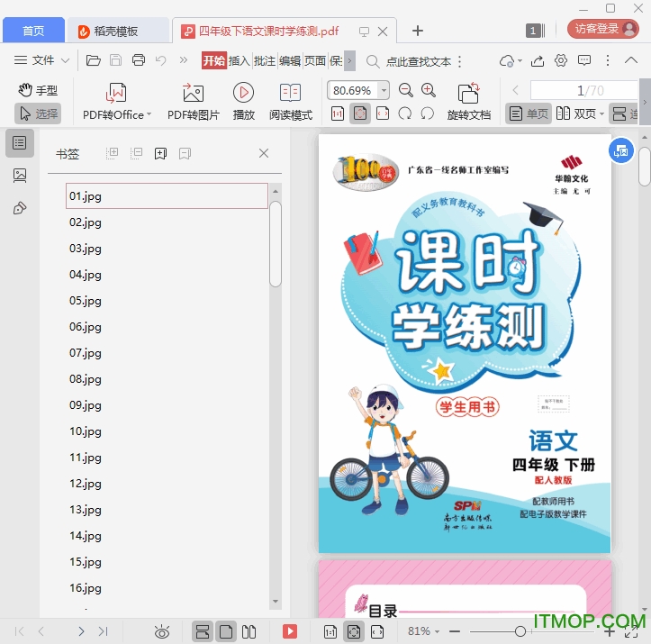Click expand all bookmarks icon
651x644 pixels.
[112, 153]
